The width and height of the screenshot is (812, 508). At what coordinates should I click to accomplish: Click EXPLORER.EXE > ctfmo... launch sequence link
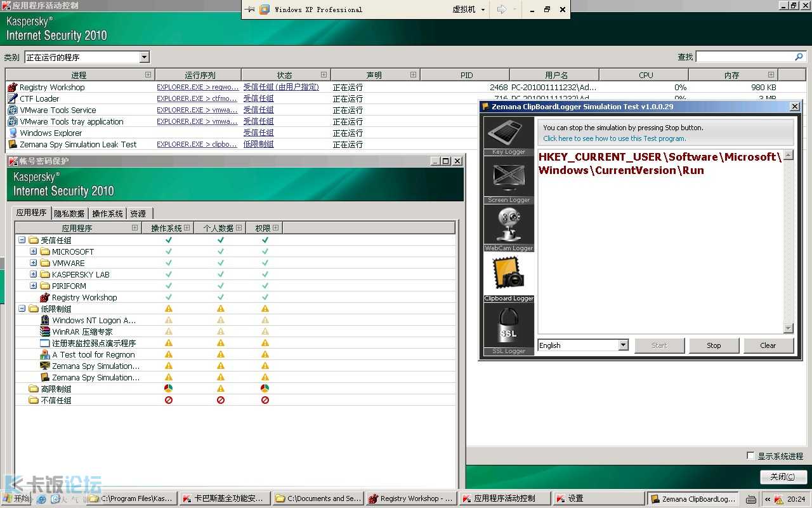197,98
